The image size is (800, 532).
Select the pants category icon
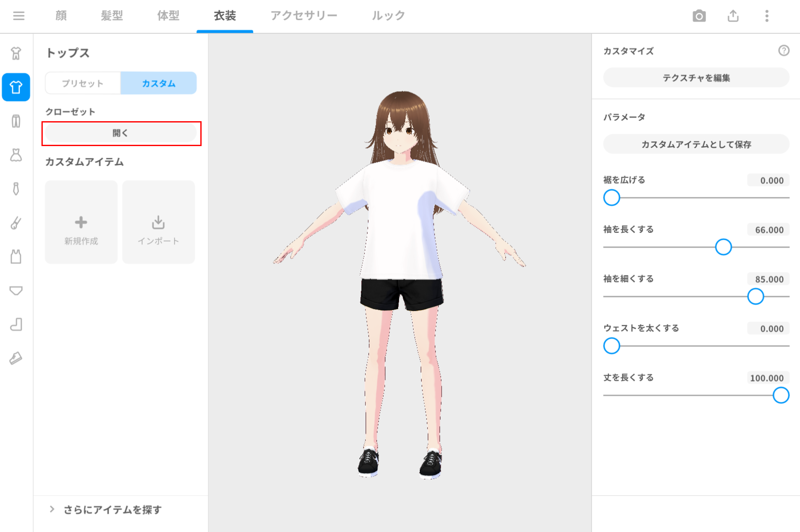16,121
